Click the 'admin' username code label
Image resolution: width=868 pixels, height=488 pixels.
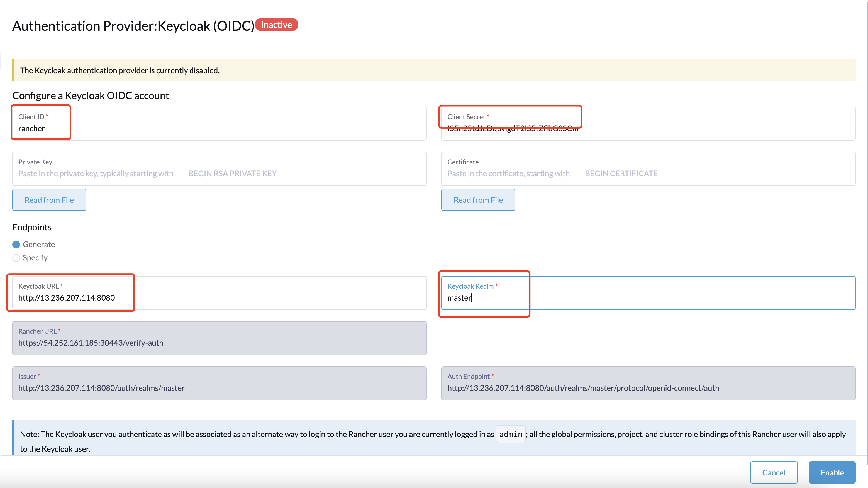[511, 435]
